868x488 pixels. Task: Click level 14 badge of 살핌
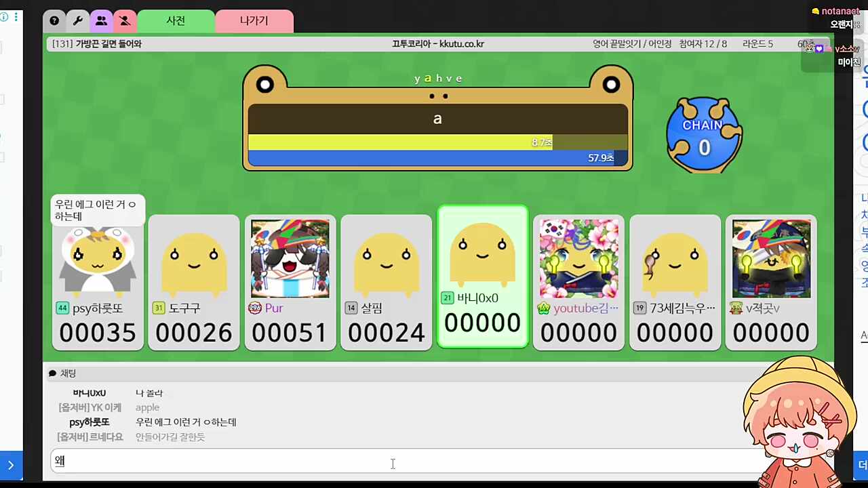coord(351,308)
